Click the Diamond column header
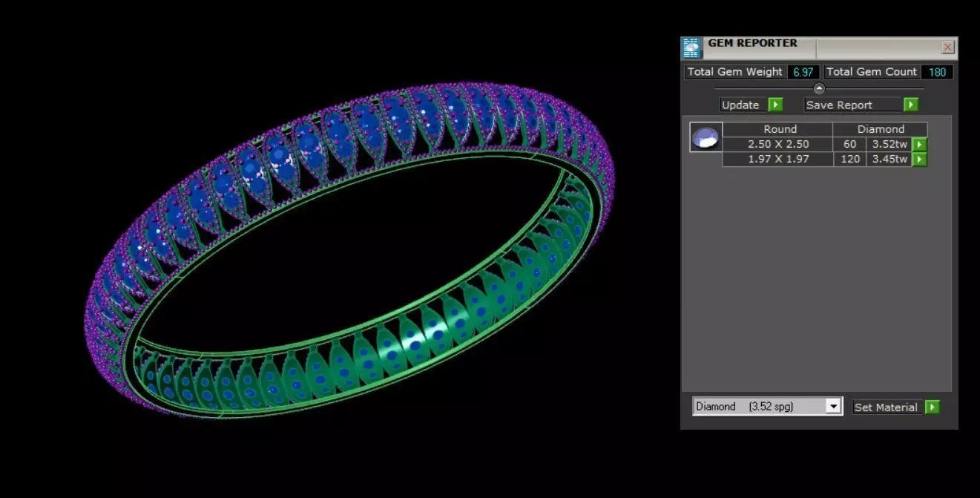The height and width of the screenshot is (498, 980). pyautogui.click(x=881, y=129)
